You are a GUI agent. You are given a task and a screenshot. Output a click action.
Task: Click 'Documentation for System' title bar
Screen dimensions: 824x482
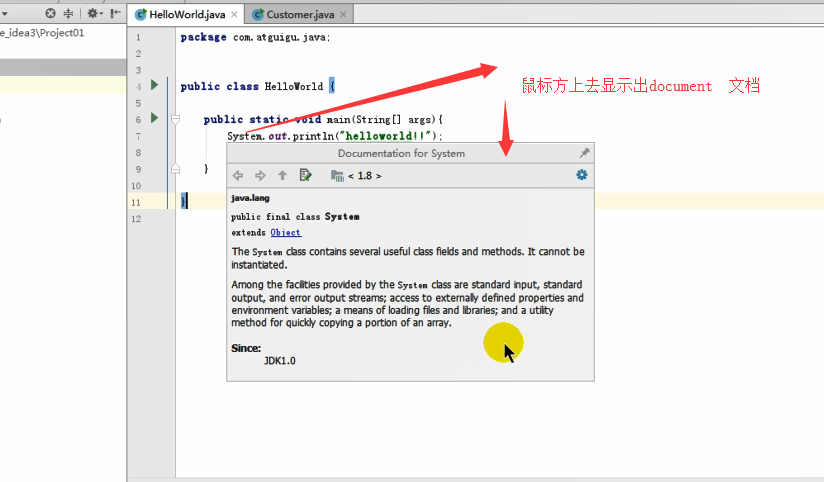401,153
